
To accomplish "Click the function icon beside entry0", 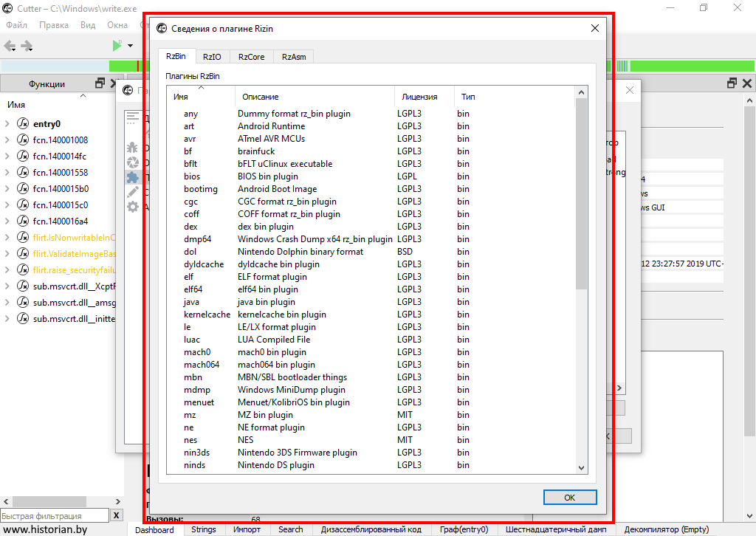I will (23, 124).
